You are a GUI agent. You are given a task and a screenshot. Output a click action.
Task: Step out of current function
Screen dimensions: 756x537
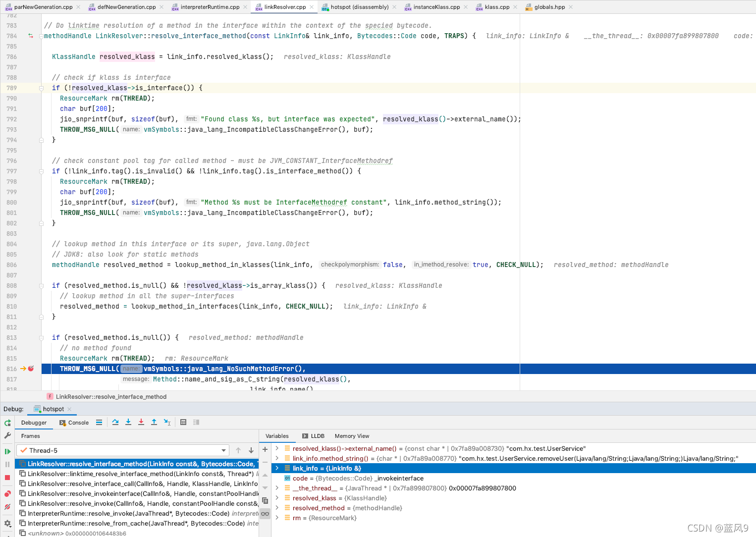point(154,422)
